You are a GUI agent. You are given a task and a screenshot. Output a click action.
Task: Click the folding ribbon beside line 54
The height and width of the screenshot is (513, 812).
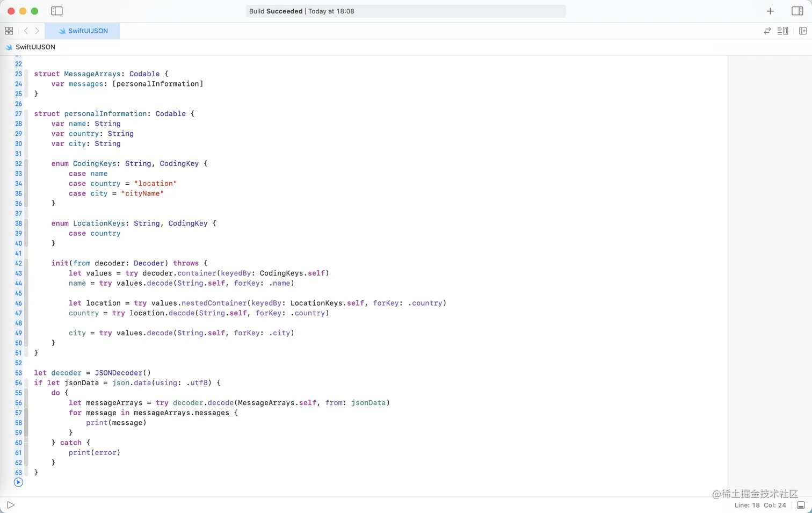(x=26, y=383)
